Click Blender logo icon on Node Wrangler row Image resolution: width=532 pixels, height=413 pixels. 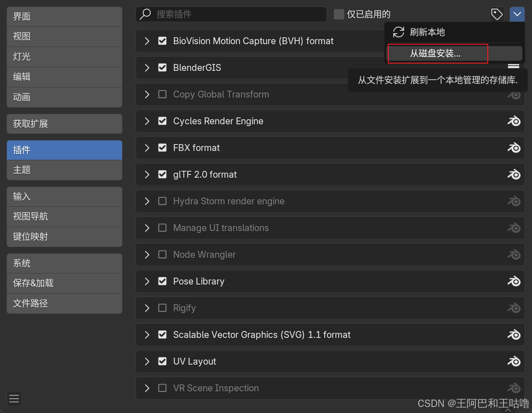(x=514, y=255)
